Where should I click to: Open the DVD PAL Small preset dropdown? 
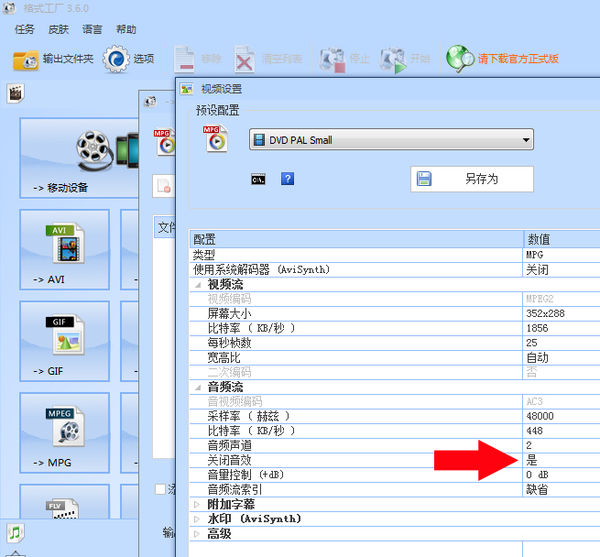(391, 139)
